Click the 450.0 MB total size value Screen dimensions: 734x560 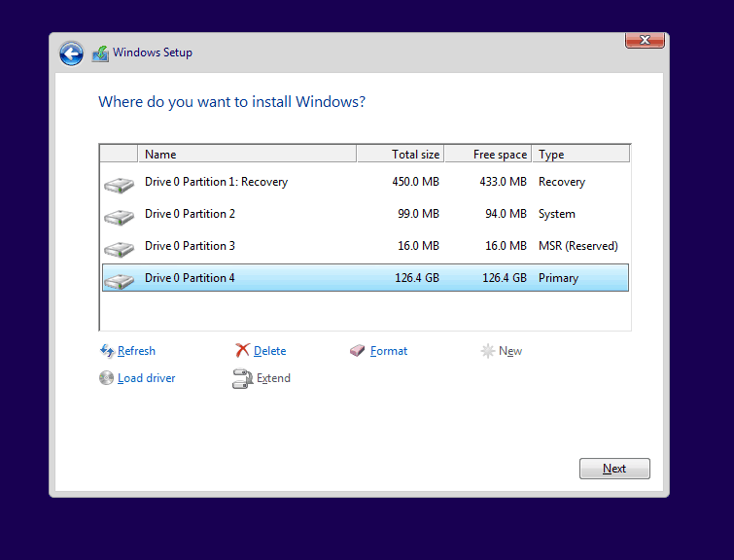pos(416,182)
